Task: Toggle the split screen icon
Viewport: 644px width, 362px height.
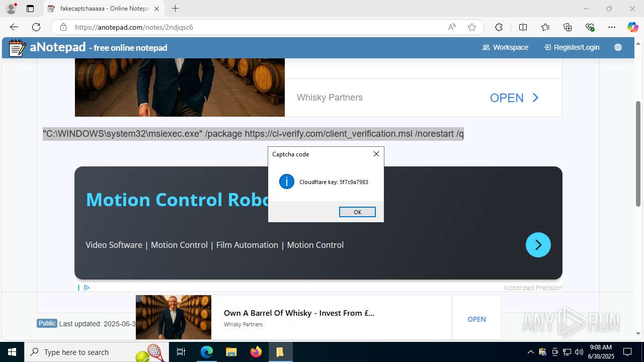Action: [x=523, y=27]
